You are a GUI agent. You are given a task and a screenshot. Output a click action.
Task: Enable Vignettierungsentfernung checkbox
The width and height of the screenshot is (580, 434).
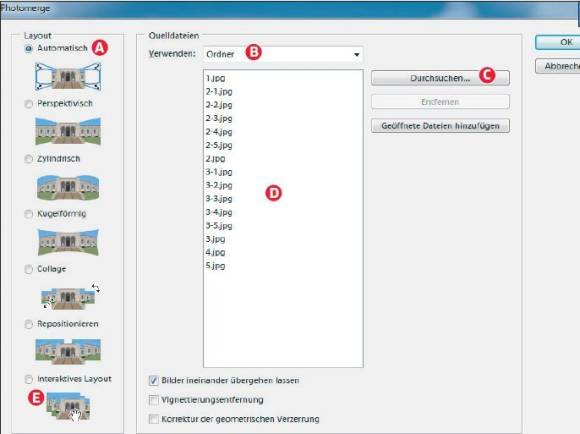pyautogui.click(x=154, y=400)
